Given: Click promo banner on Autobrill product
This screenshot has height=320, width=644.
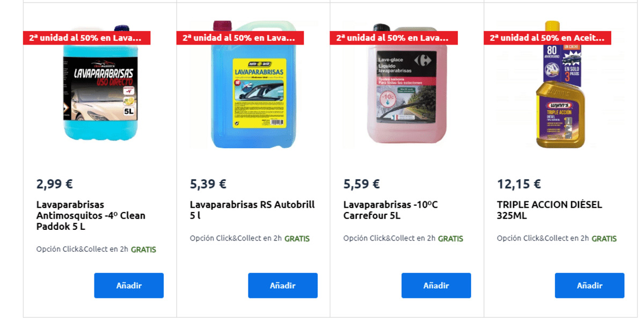Looking at the screenshot, I should tap(240, 38).
